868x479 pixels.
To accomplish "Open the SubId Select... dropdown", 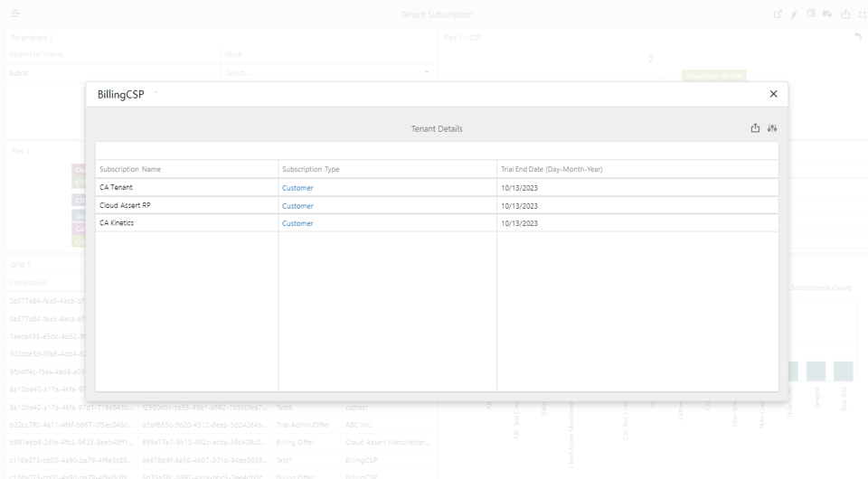I will coord(327,73).
